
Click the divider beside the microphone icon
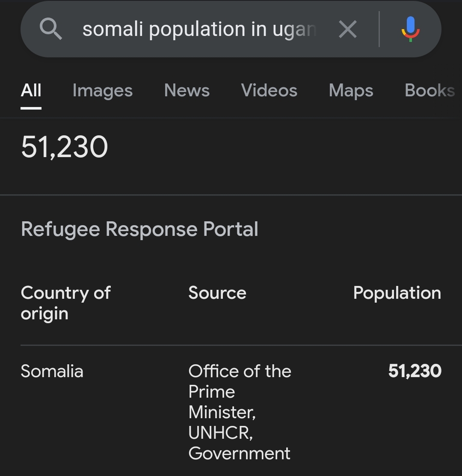[x=379, y=29]
